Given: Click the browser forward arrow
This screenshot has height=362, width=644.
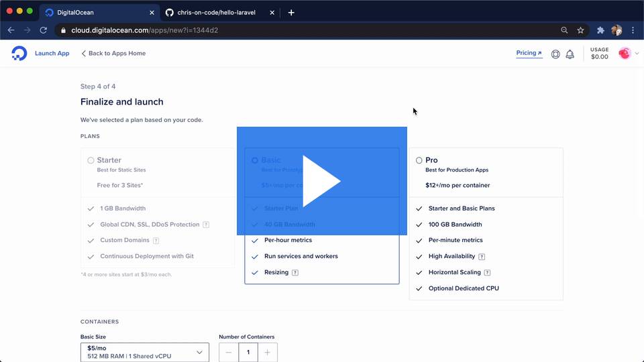Looking at the screenshot, I should point(27,30).
